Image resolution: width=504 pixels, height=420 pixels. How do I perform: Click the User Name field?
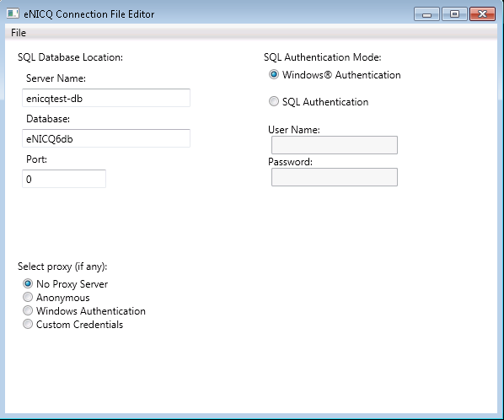(x=335, y=145)
